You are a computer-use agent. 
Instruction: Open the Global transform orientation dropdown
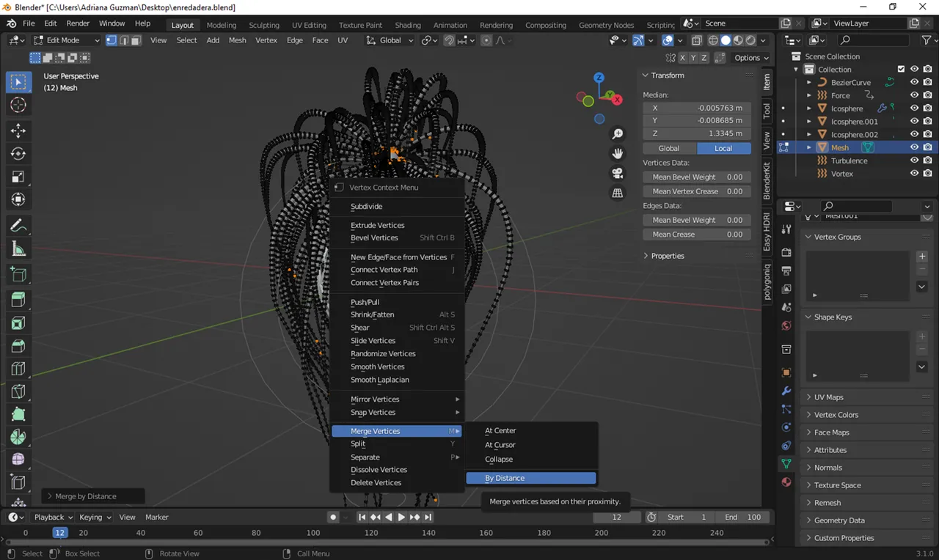click(x=390, y=40)
